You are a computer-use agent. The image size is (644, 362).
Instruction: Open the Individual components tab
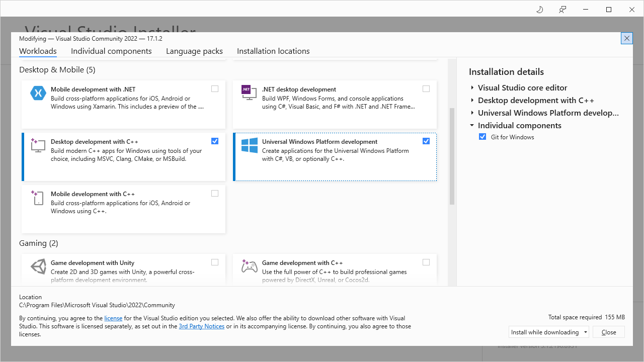(x=111, y=51)
